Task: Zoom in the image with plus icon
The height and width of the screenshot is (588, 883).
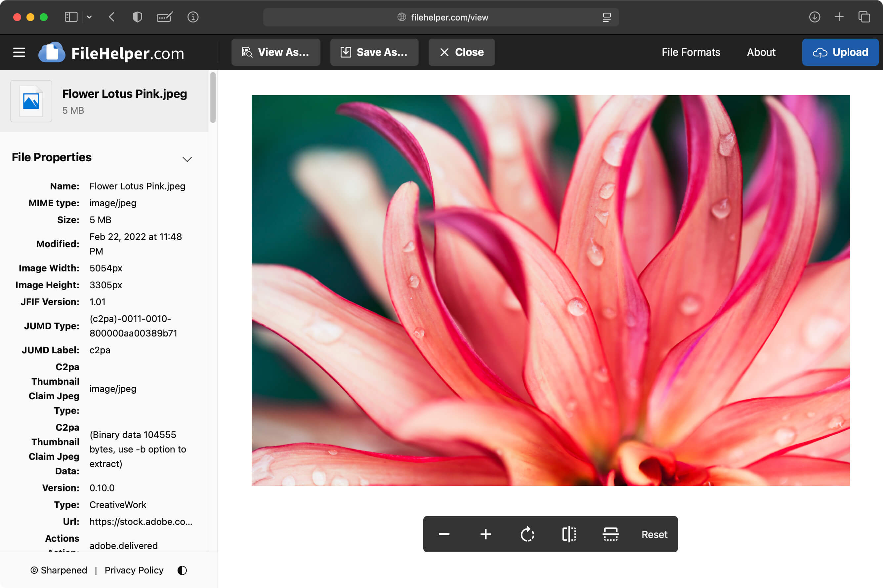Action: click(485, 534)
